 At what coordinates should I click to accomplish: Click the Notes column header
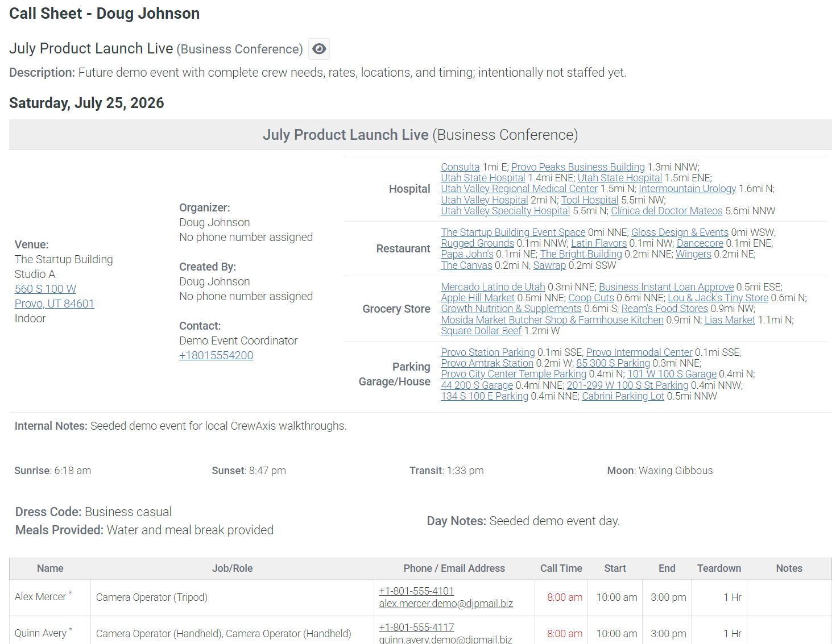click(x=789, y=568)
